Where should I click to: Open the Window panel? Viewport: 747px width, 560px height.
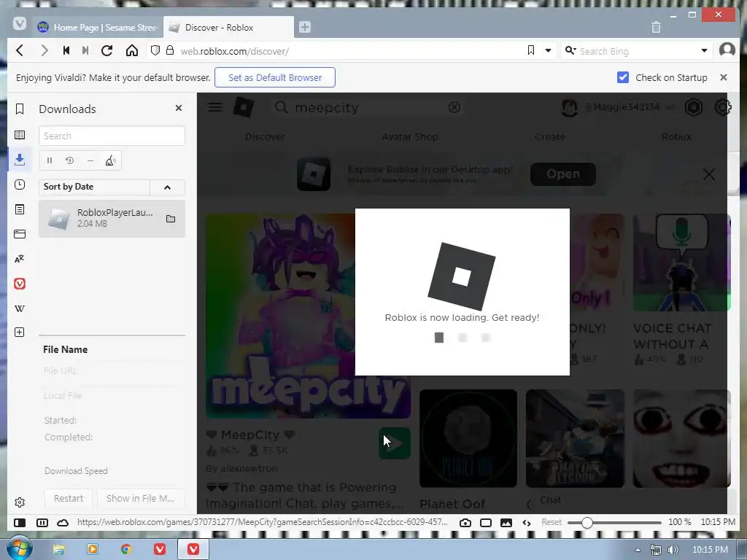[20, 234]
